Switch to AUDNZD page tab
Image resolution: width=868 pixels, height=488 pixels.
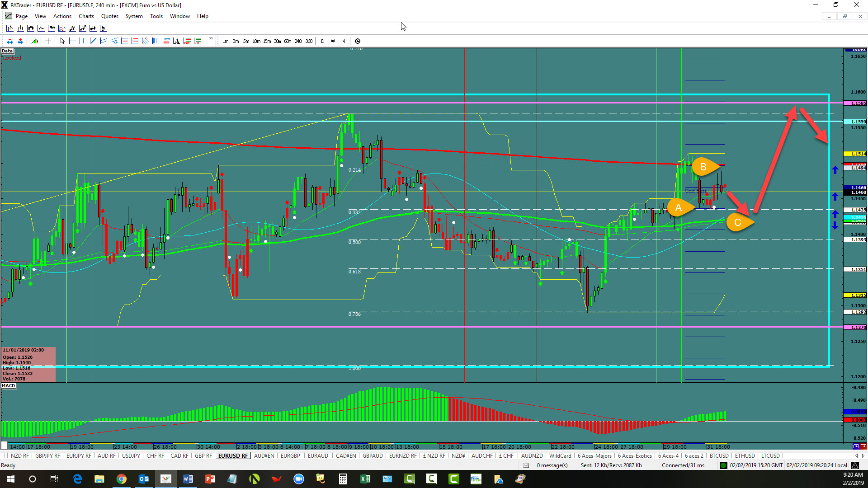point(532,455)
